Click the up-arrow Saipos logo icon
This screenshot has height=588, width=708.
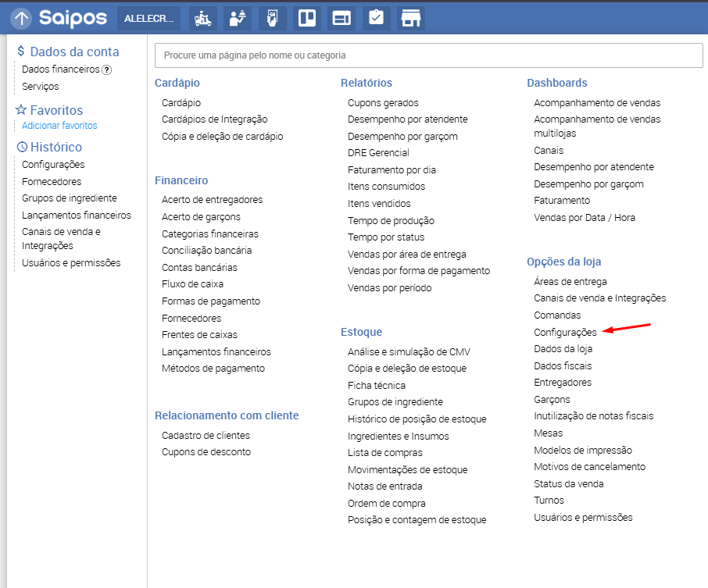click(21, 18)
